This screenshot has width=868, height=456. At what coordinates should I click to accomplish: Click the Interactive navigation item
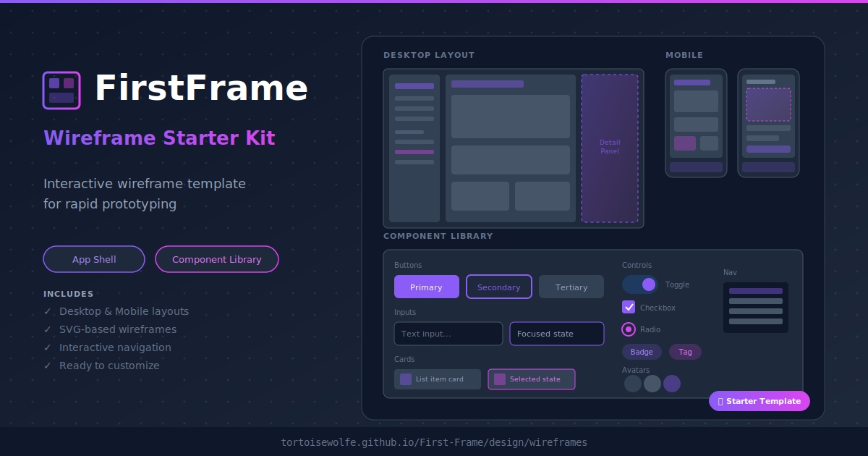pos(115,347)
